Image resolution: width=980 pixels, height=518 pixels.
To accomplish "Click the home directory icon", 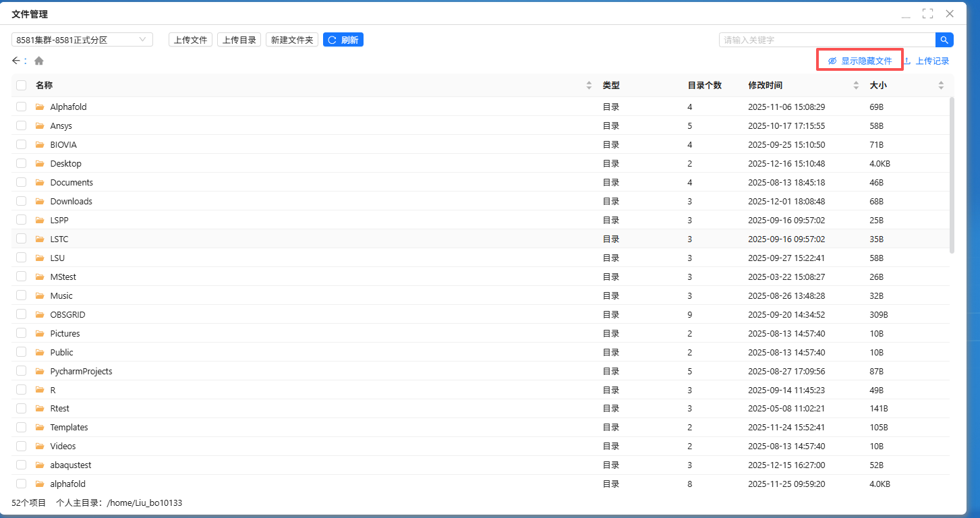I will (x=39, y=61).
